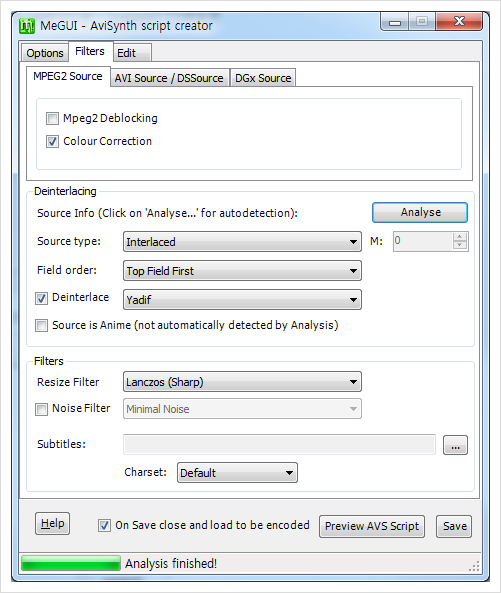Click Preview AVS Script button

pos(372,526)
